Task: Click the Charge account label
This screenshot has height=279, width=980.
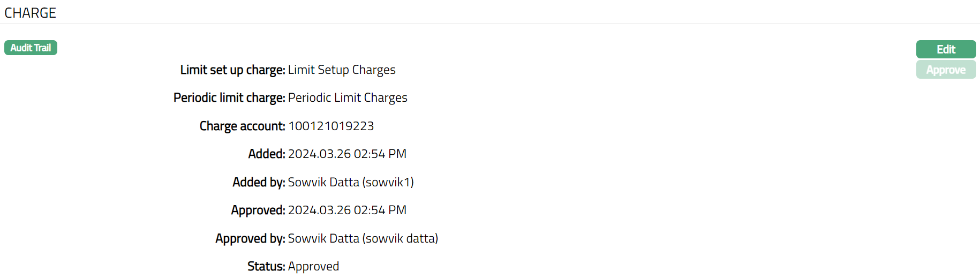Action: [x=242, y=126]
